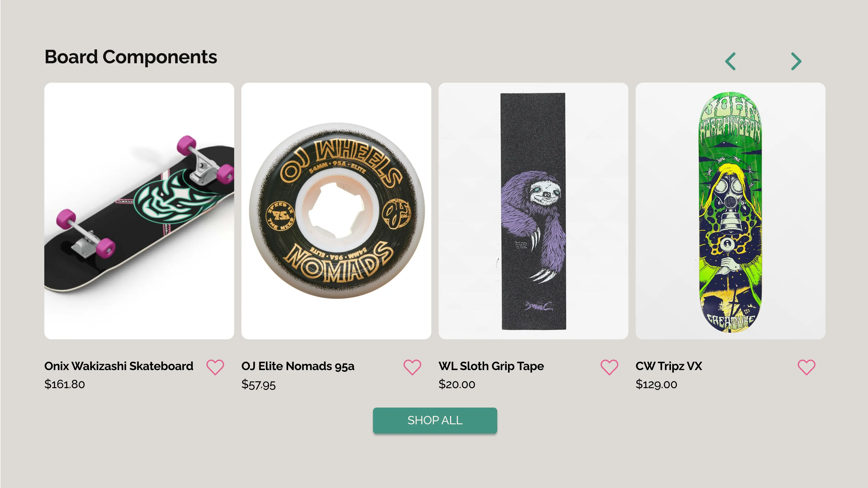868x488 pixels.
Task: Follow the OJ Elite Nomads 95a link
Action: 298,366
